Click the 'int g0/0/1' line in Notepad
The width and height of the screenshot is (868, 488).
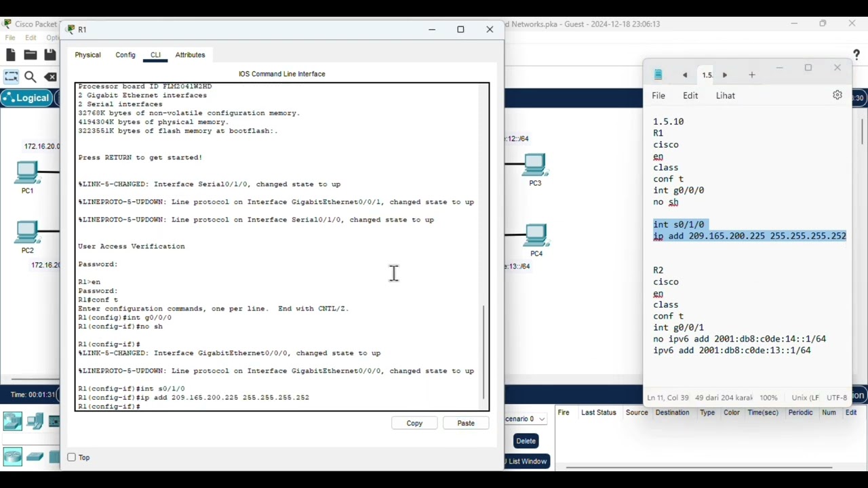[x=678, y=327]
